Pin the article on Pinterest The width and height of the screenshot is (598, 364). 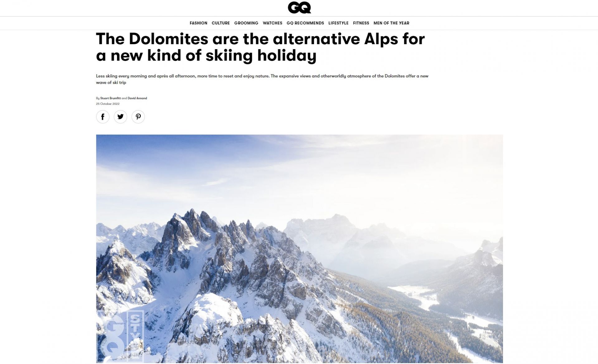click(x=138, y=117)
